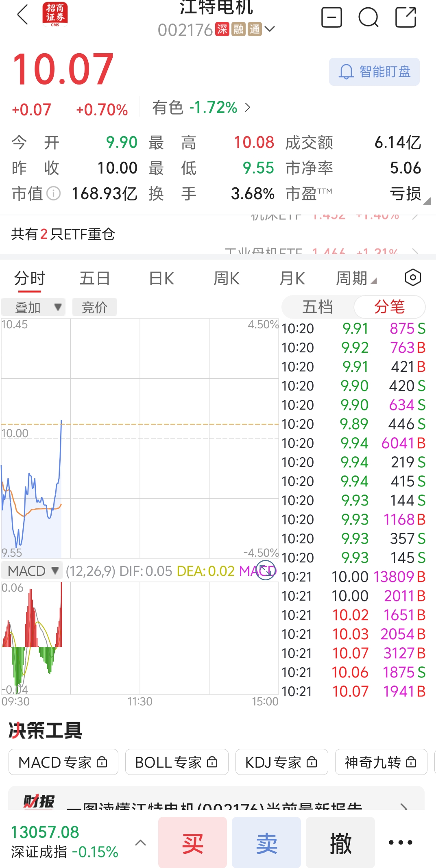Switch to 分笔 tick view
The width and height of the screenshot is (436, 868).
coord(389,307)
